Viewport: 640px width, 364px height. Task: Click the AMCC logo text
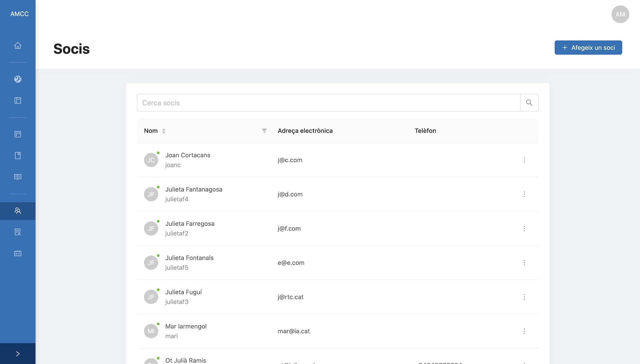tap(19, 14)
